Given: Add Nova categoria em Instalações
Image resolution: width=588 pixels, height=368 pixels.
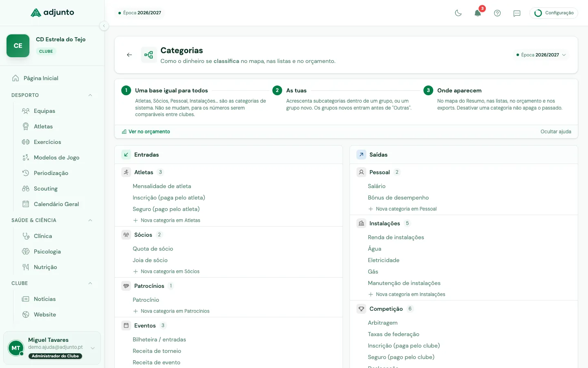Looking at the screenshot, I should [407, 294].
